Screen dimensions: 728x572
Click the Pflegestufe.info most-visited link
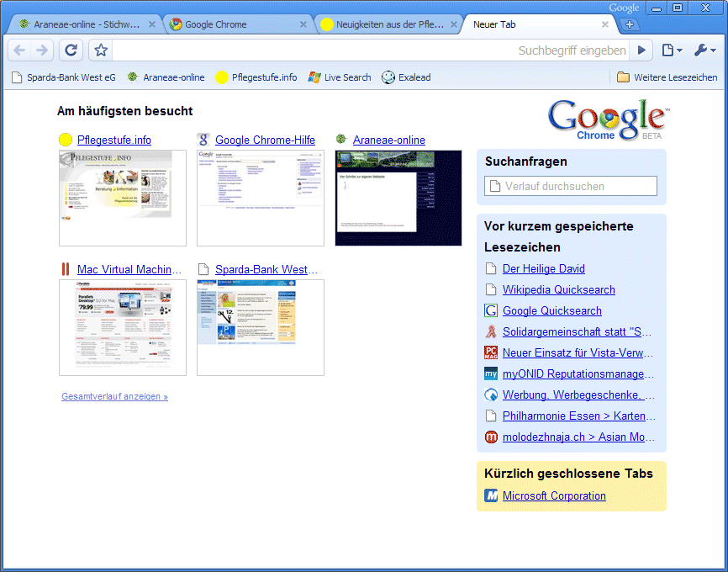(114, 140)
